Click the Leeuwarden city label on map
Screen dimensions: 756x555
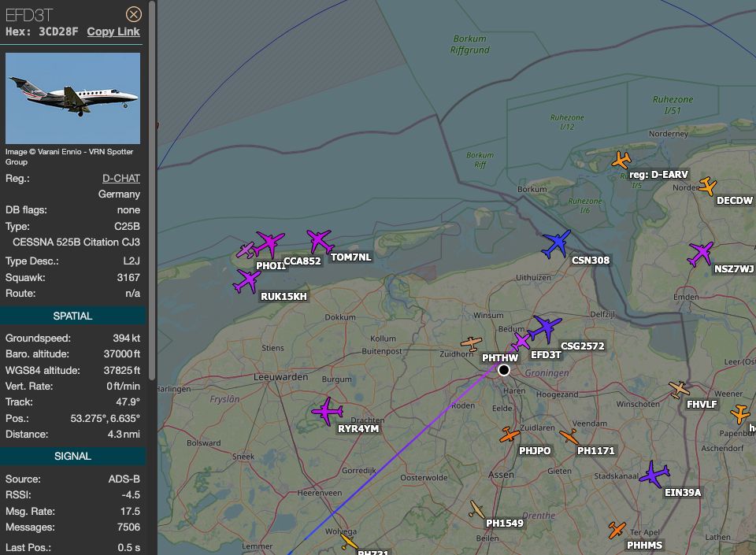tap(280, 377)
